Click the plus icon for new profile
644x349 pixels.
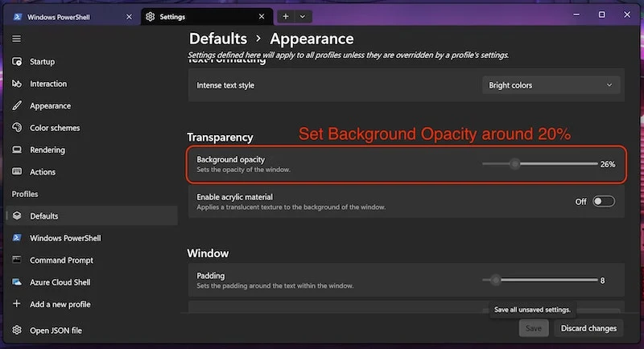(x=16, y=304)
